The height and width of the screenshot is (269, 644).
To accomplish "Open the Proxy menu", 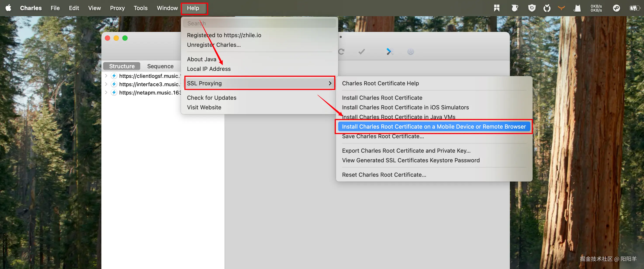I will point(117,8).
